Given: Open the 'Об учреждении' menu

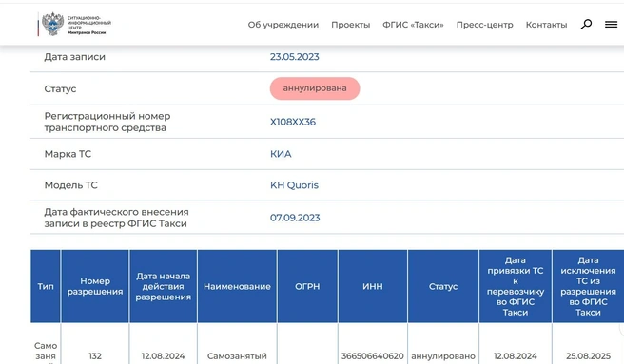Looking at the screenshot, I should (x=283, y=25).
